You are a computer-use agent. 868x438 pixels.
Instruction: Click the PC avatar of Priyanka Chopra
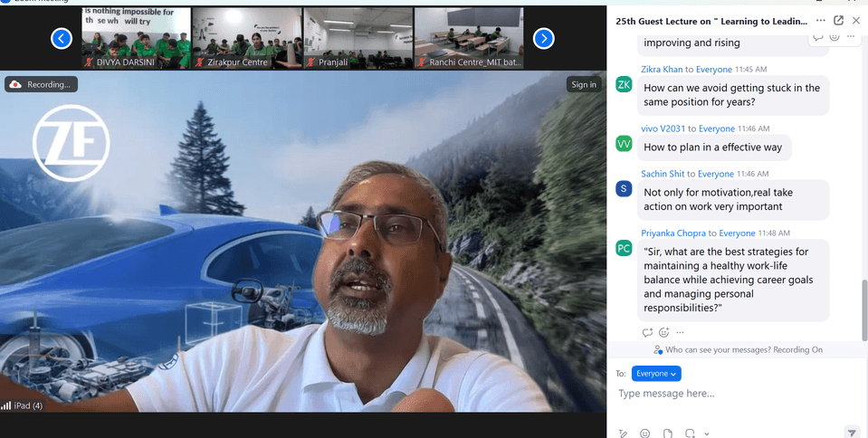point(624,248)
